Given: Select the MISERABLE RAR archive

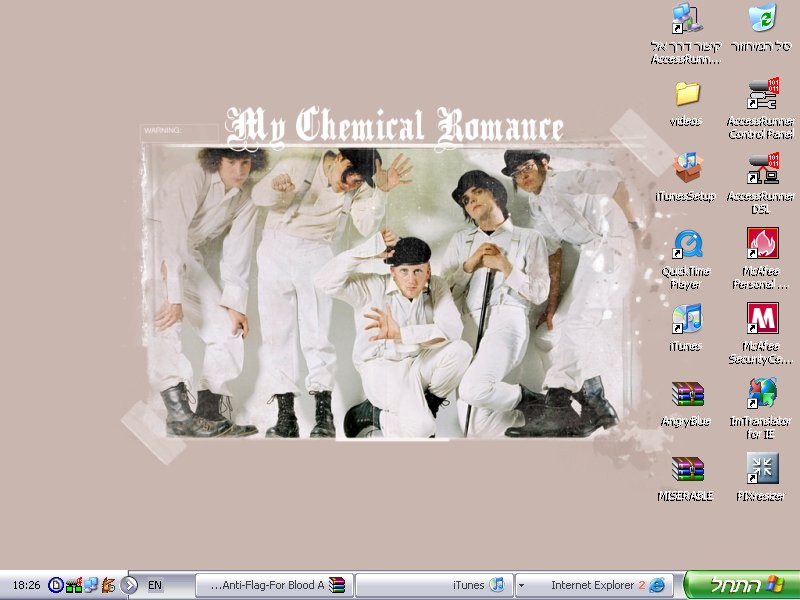Looking at the screenshot, I should point(687,469).
